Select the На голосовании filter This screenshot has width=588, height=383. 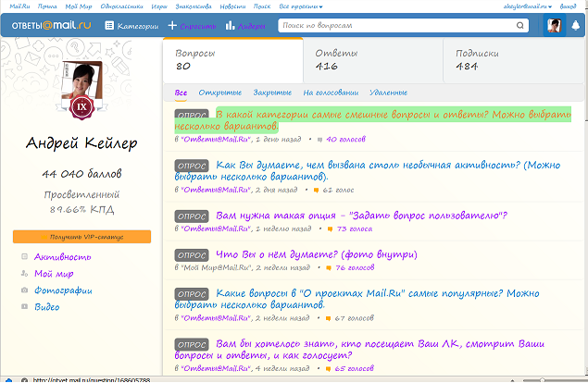tap(331, 93)
